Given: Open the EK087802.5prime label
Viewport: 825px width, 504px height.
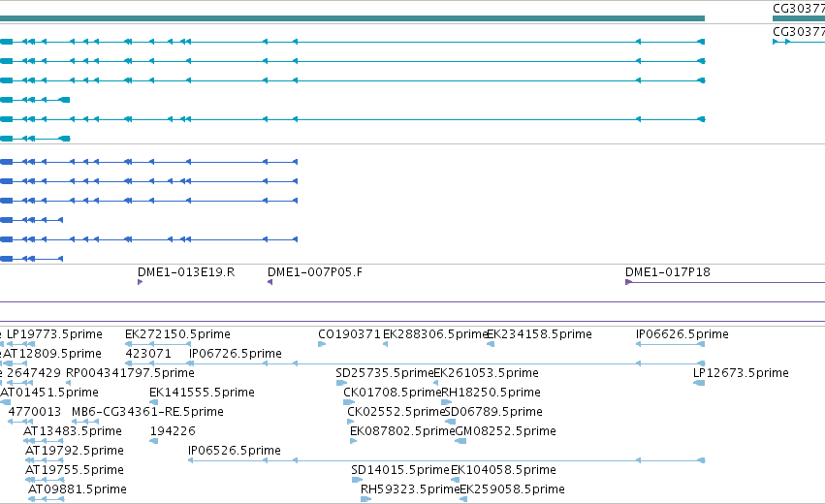Looking at the screenshot, I should [x=402, y=431].
